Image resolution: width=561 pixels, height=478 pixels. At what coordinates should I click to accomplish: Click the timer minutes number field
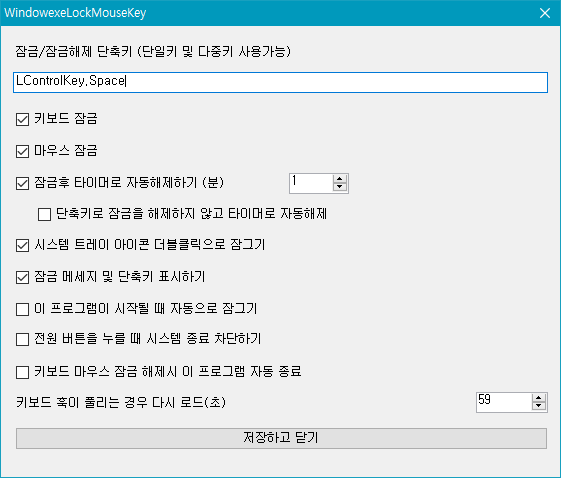(311, 183)
